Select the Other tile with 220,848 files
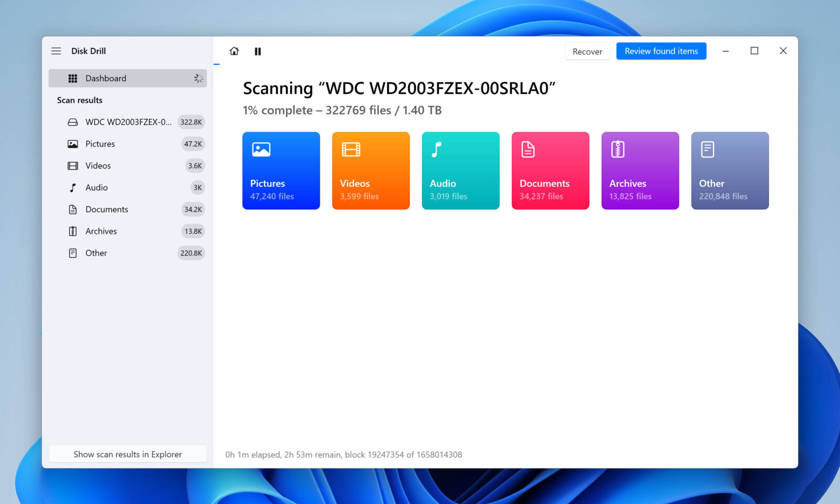This screenshot has width=840, height=504. 730,171
